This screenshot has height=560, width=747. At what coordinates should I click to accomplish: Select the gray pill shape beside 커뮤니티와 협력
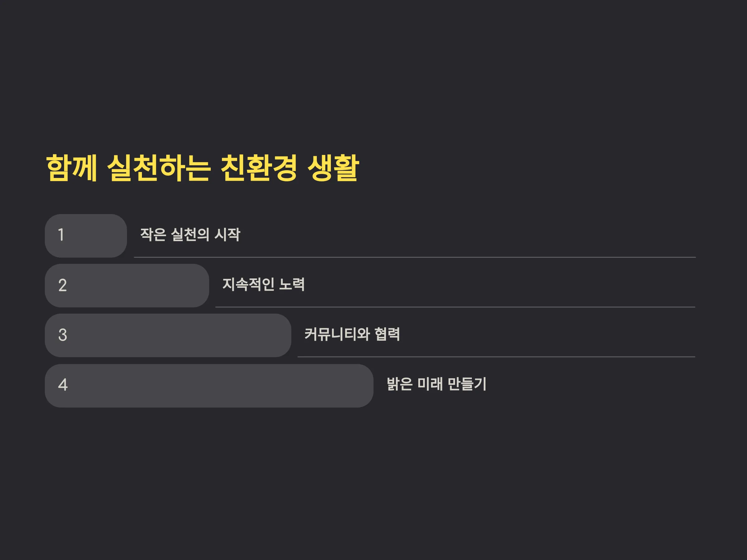point(168,335)
